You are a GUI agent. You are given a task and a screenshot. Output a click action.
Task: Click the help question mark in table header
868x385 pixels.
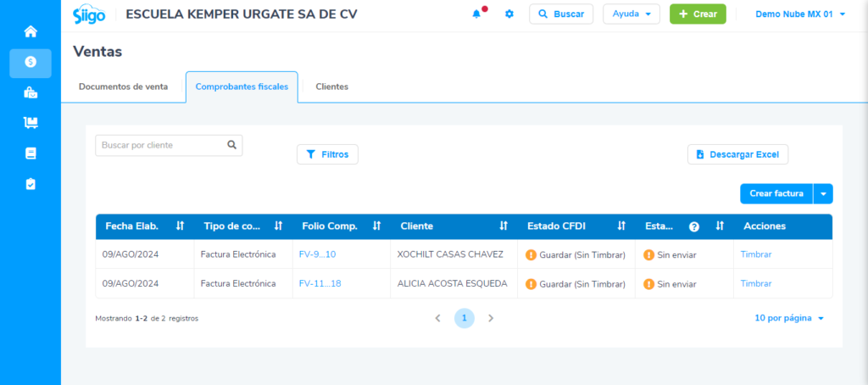coord(694,226)
